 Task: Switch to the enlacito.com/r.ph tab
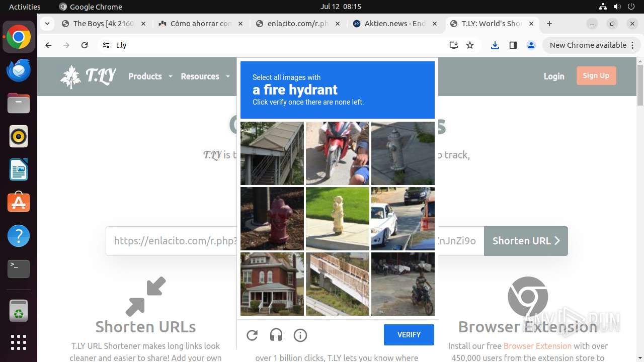pos(297,24)
